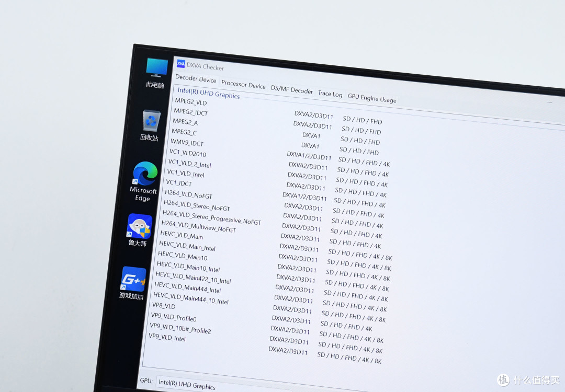Select the VP9_VLD_Profile0 row
Image resolution: width=565 pixels, height=392 pixels.
[267, 328]
